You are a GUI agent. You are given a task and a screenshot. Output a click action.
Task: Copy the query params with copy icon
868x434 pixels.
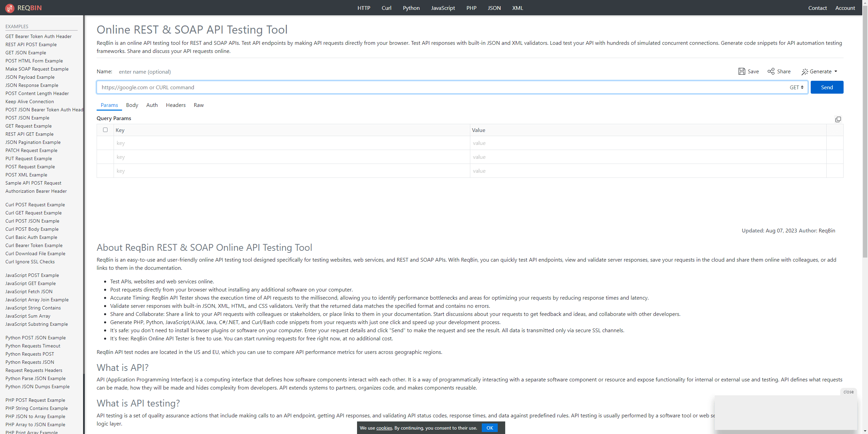coord(838,119)
